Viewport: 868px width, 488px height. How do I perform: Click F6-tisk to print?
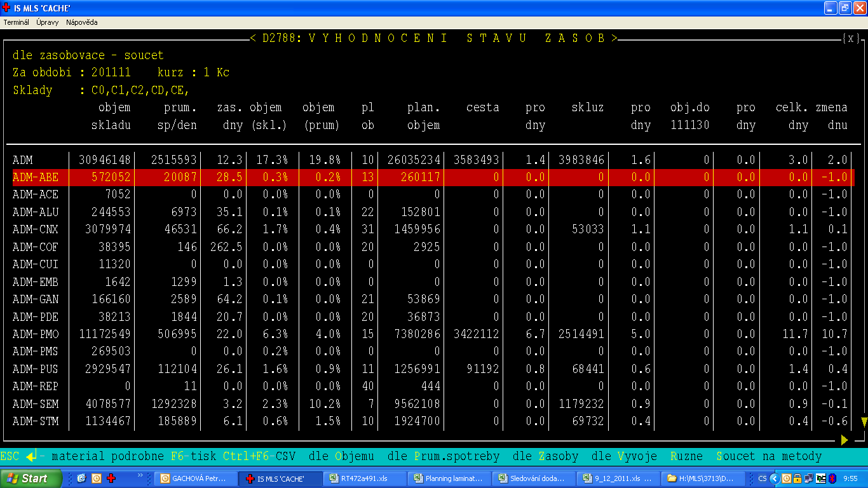pos(194,456)
